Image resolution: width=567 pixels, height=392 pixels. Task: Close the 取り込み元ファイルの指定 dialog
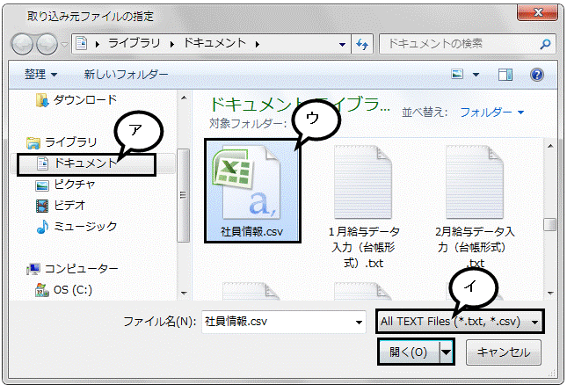[x=538, y=12]
